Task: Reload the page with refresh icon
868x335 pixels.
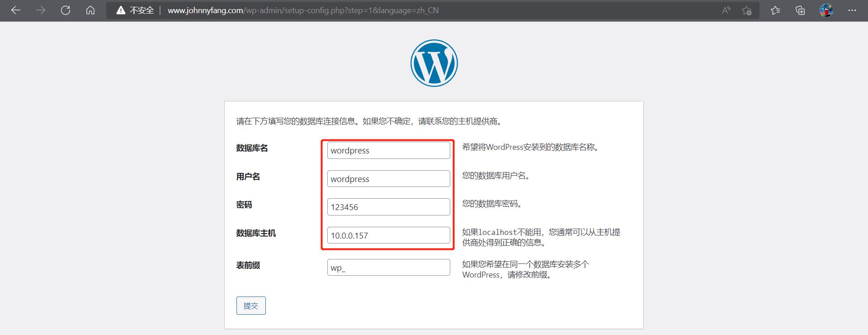Action: tap(66, 10)
